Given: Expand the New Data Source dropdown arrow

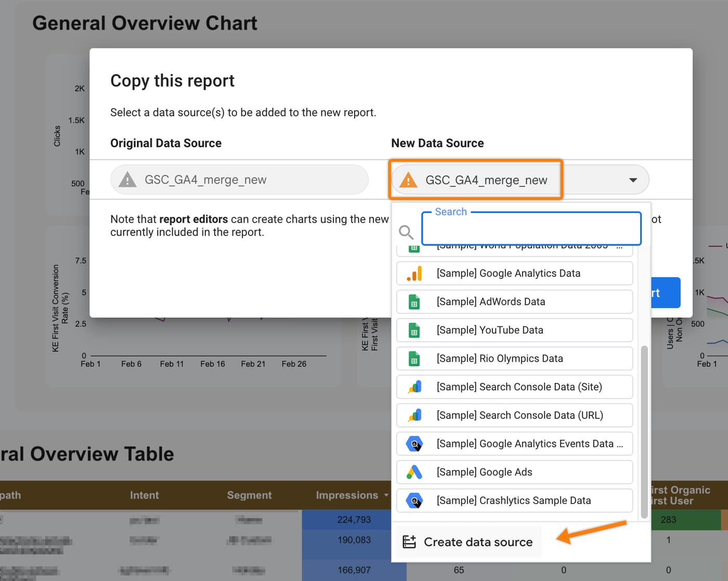Looking at the screenshot, I should pyautogui.click(x=633, y=180).
